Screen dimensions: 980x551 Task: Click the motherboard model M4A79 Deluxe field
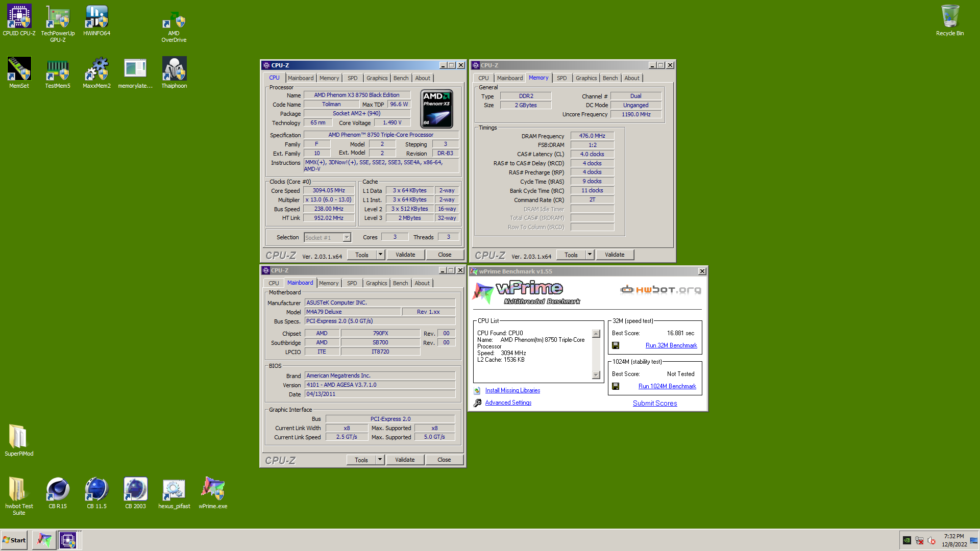[352, 312]
